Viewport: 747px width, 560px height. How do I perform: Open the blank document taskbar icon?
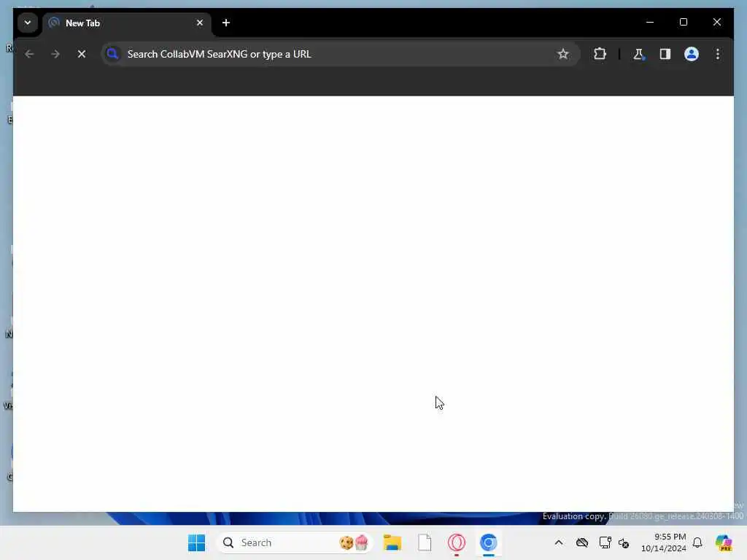[x=425, y=542]
